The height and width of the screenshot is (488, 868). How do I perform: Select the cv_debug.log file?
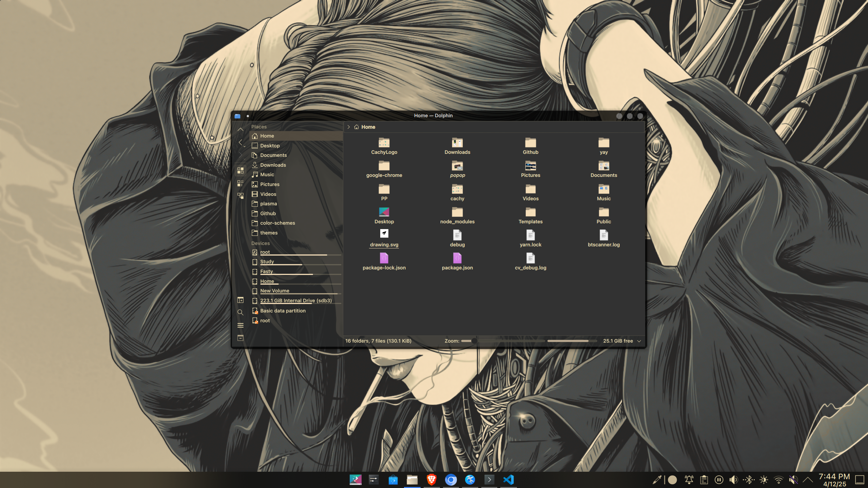click(x=531, y=262)
